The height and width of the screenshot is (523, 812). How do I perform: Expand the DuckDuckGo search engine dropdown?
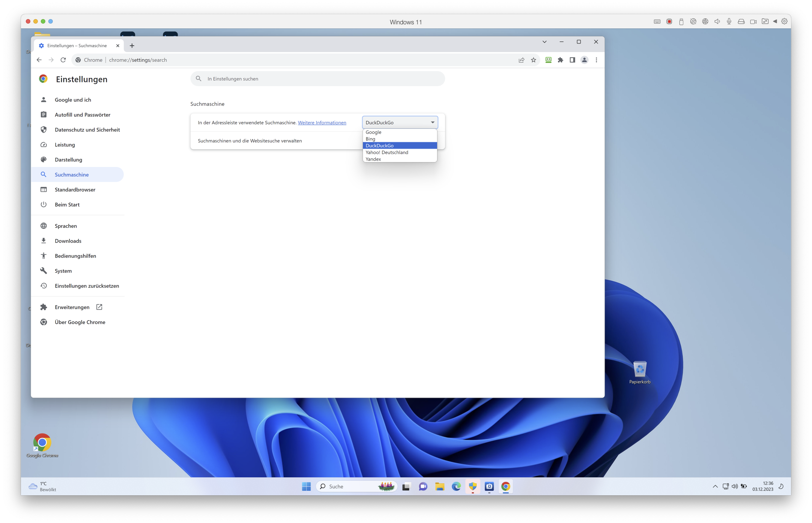[x=400, y=122]
